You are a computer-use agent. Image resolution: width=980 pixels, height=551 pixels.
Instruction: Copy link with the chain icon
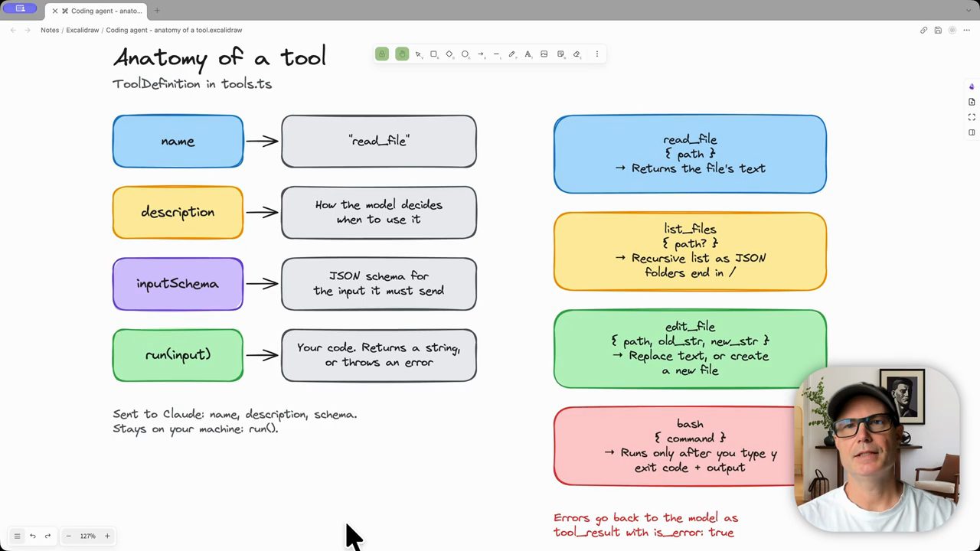point(923,30)
